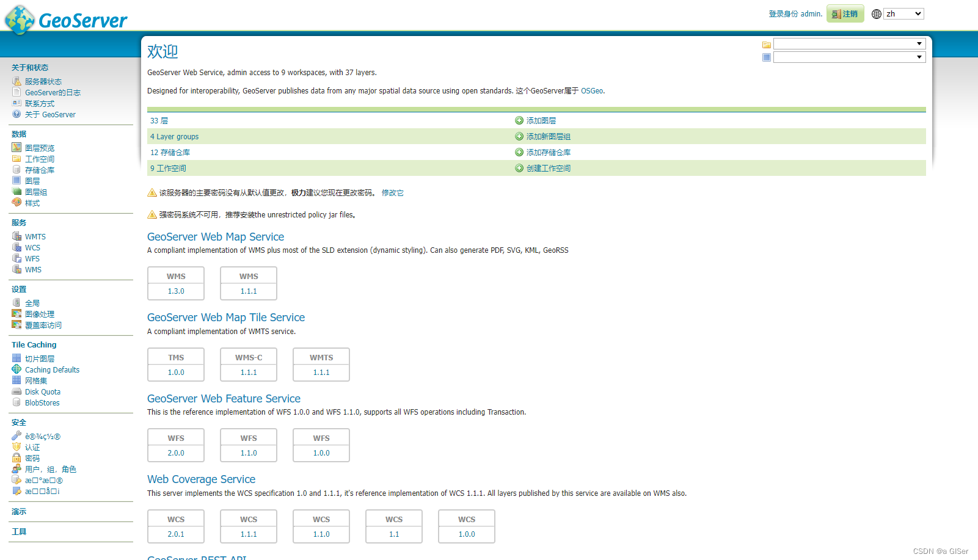This screenshot has height=560, width=978.
Task: Open WFS 1.0.0 capabilities
Action: click(321, 453)
